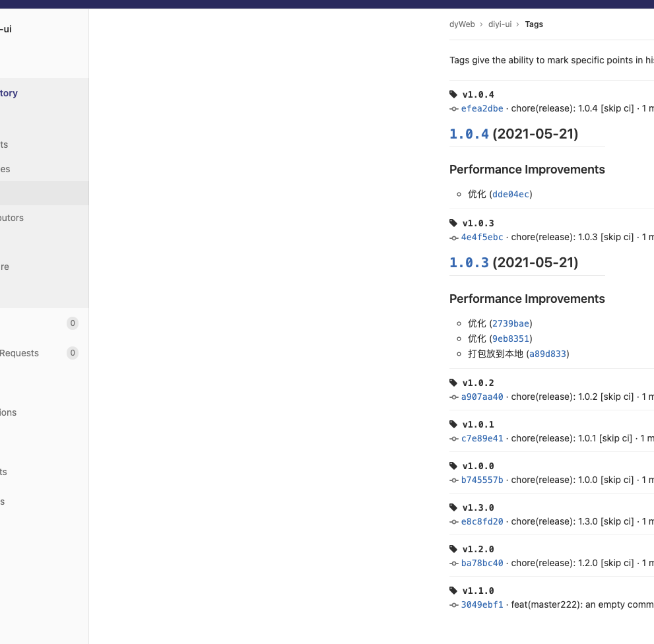Click the tag icon beside v1.3.0
This screenshot has height=644, width=654.
(453, 507)
